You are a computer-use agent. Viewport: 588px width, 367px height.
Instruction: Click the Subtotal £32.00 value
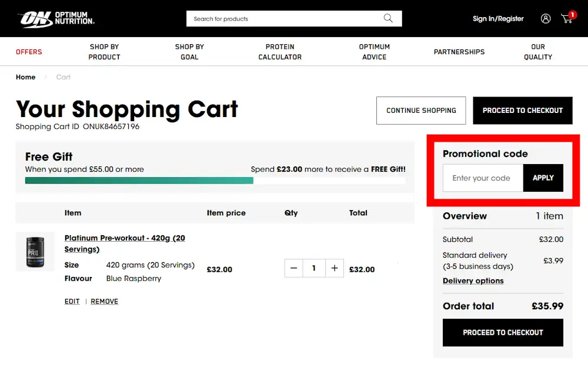coord(551,239)
